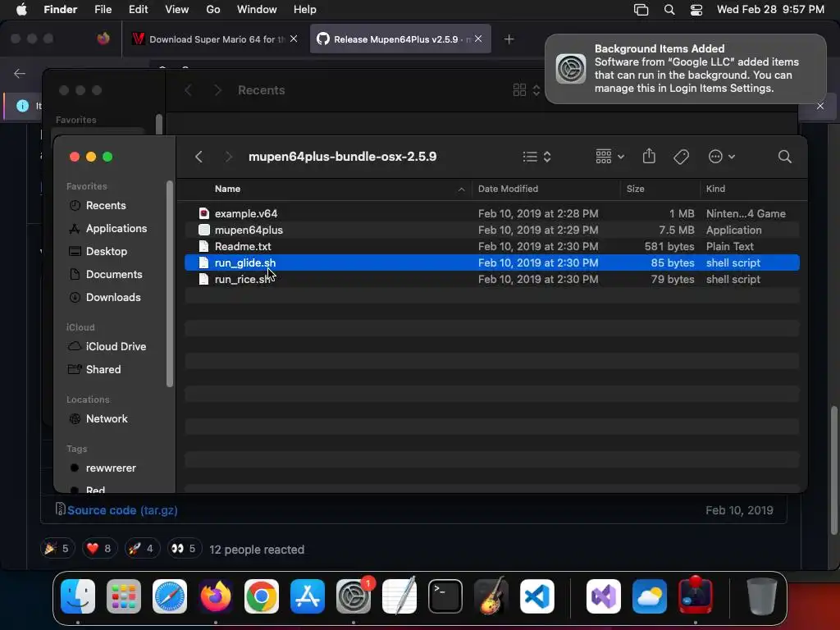The width and height of the screenshot is (840, 630).
Task: Open the File menu
Action: (103, 9)
